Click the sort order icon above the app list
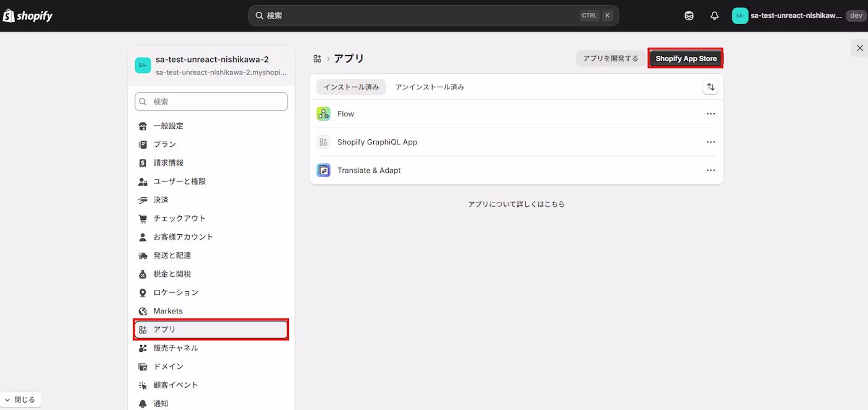 (x=711, y=87)
